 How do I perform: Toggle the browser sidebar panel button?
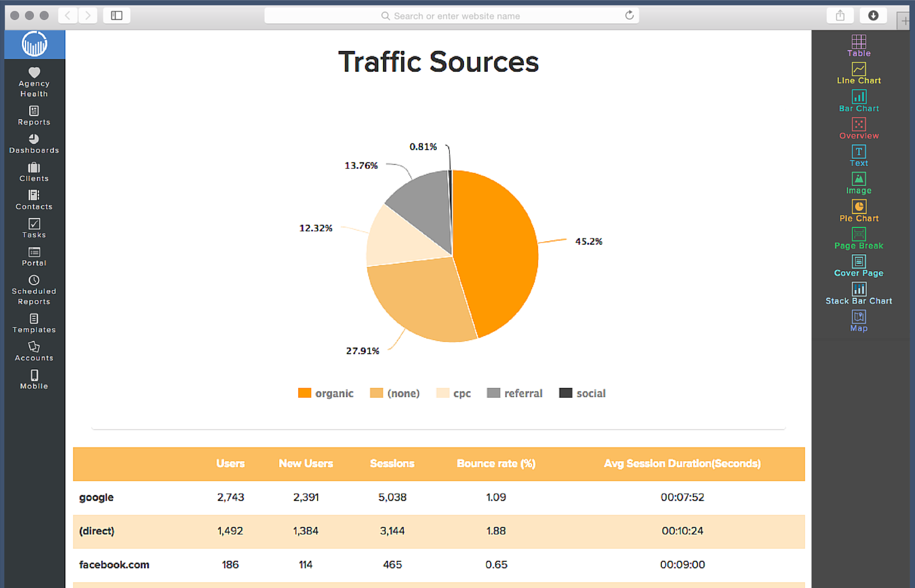(x=117, y=15)
